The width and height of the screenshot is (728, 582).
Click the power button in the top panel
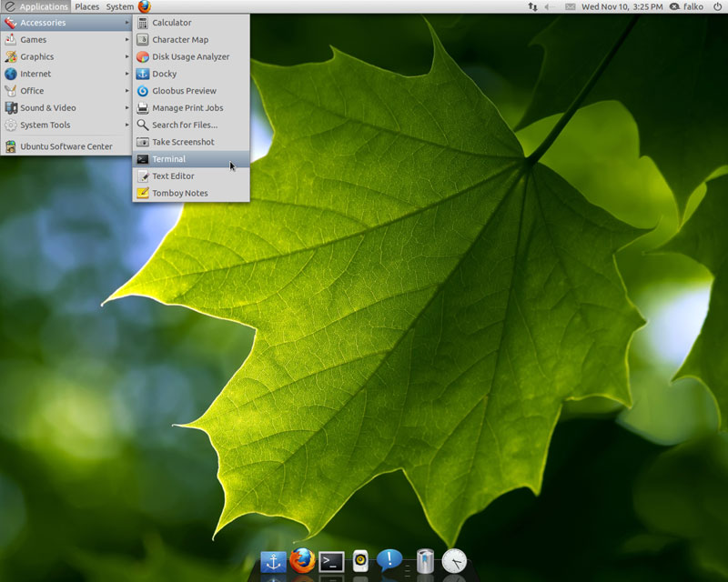tap(717, 6)
